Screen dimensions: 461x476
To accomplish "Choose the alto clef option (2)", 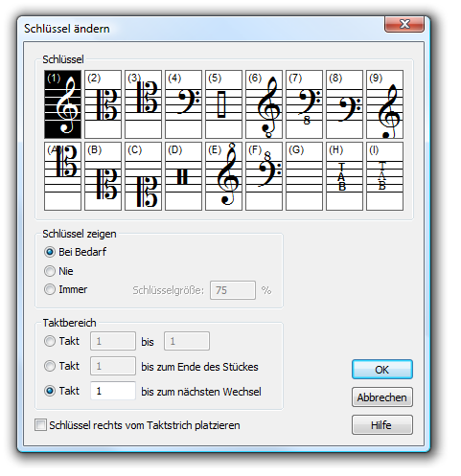I will 103,104.
